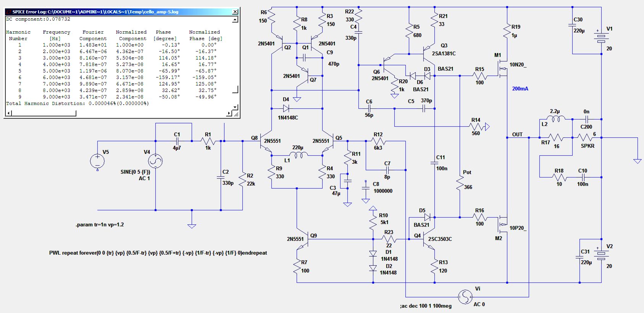The width and height of the screenshot is (644, 313).
Task: Click the DC component:0.078732 line
Action: (38, 19)
